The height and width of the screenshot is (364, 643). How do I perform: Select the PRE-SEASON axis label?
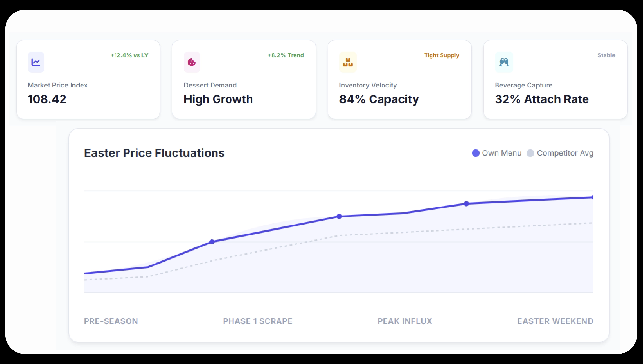click(111, 321)
